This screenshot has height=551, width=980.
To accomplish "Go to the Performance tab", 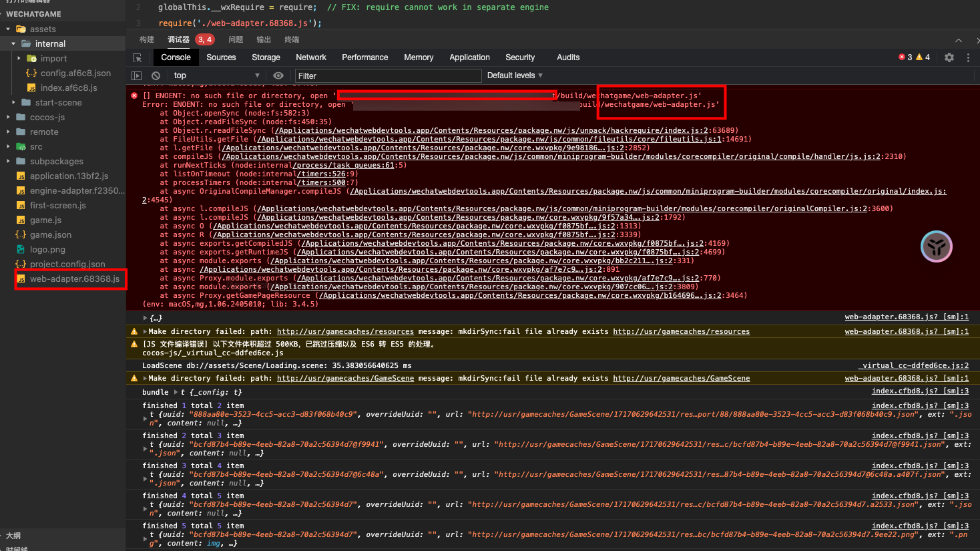I will pos(364,57).
